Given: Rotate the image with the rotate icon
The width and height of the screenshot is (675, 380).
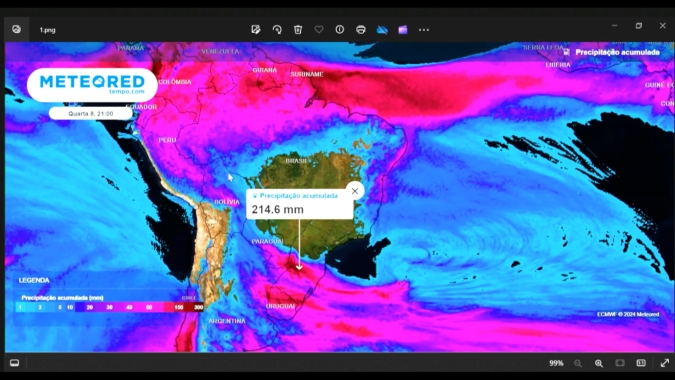Looking at the screenshot, I should pos(277,29).
